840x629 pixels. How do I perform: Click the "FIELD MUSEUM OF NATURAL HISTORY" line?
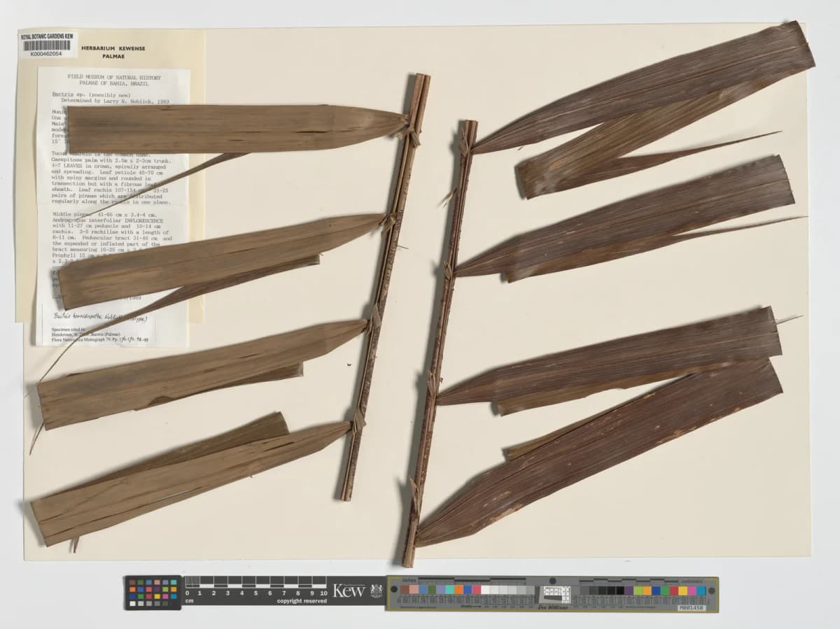pos(114,78)
